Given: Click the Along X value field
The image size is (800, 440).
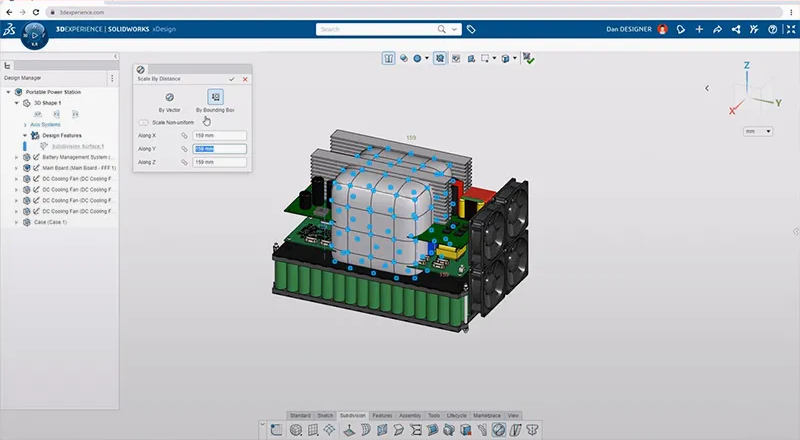Looking at the screenshot, I should pos(219,136).
